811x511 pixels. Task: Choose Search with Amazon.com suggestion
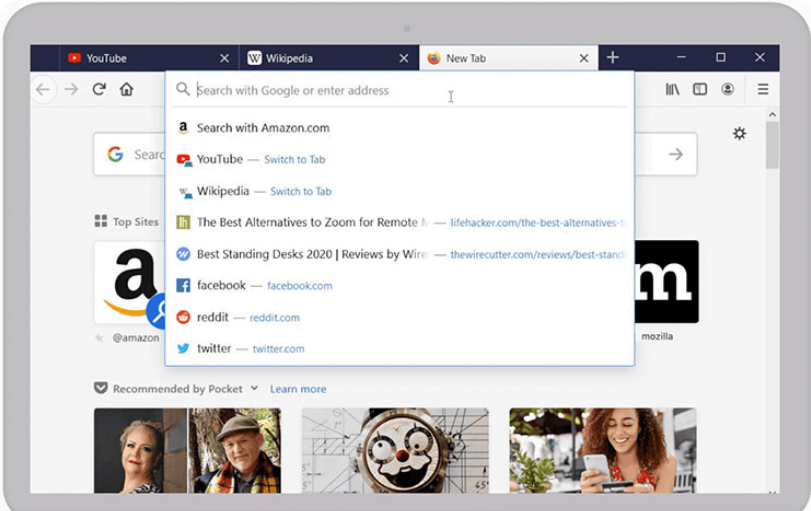(x=399, y=128)
